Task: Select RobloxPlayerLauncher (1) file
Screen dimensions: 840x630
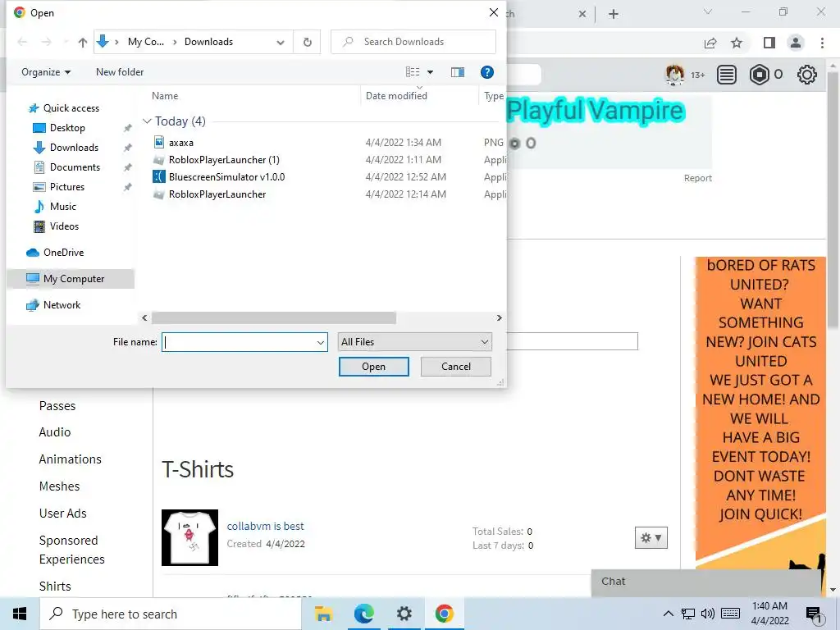Action: click(x=224, y=160)
